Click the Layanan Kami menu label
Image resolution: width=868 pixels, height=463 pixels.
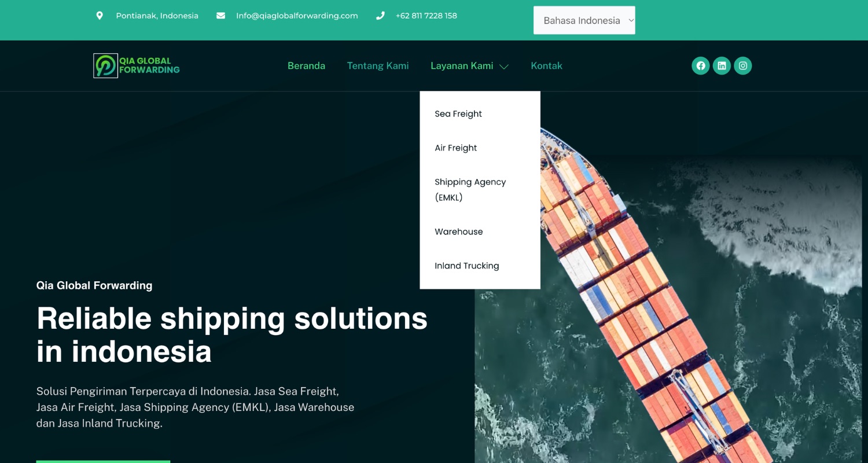click(x=462, y=66)
